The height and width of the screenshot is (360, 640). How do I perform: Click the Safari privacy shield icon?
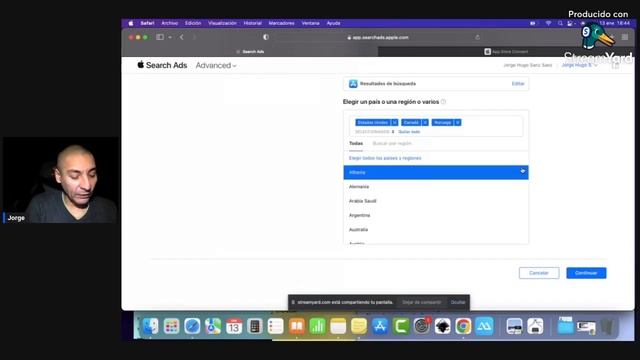click(266, 37)
